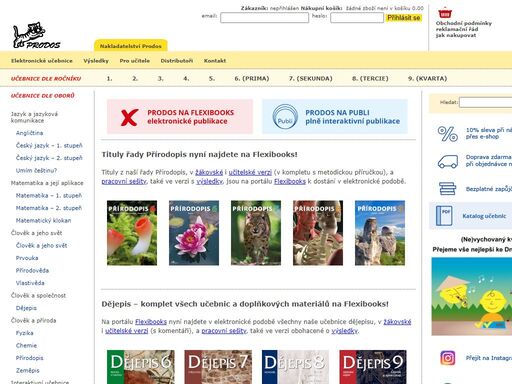Click the round Publi logo icon
Image resolution: width=512 pixels, height=384 pixels.
[x=285, y=117]
